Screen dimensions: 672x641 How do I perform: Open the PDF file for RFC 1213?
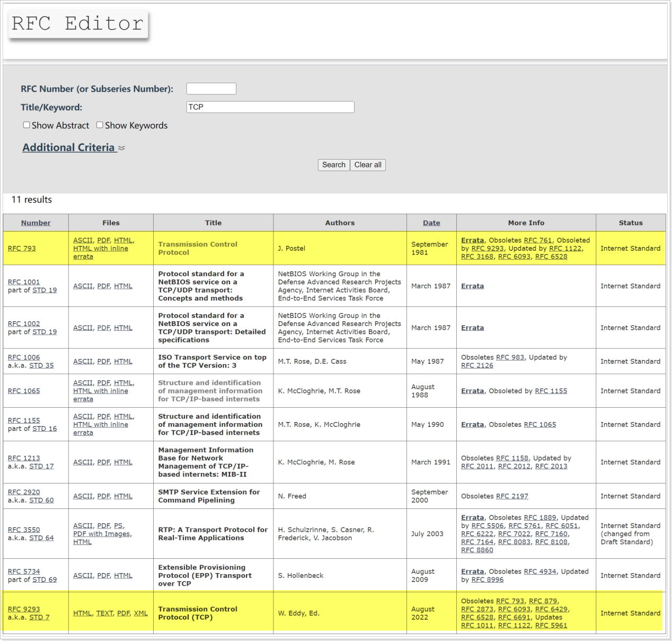click(x=103, y=462)
